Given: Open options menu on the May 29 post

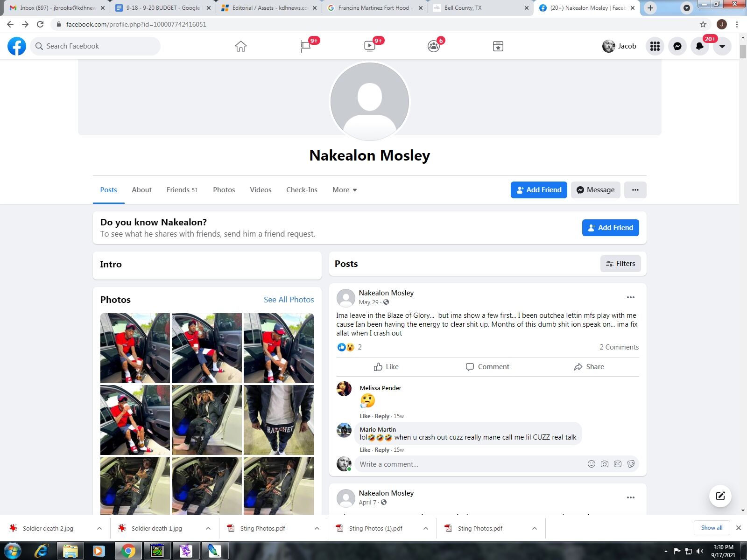Looking at the screenshot, I should coord(630,298).
